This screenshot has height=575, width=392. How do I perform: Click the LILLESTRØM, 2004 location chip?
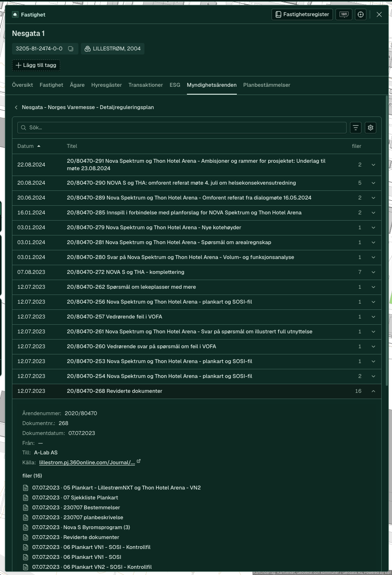coord(113,49)
